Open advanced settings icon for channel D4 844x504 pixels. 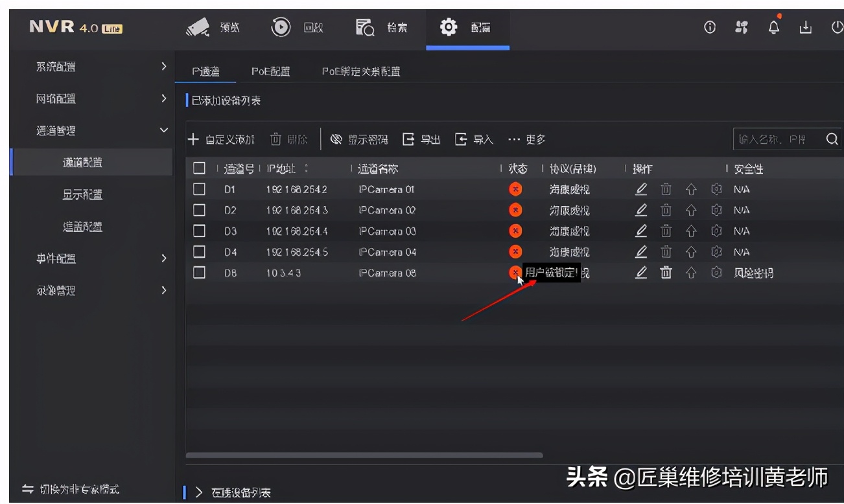(716, 252)
